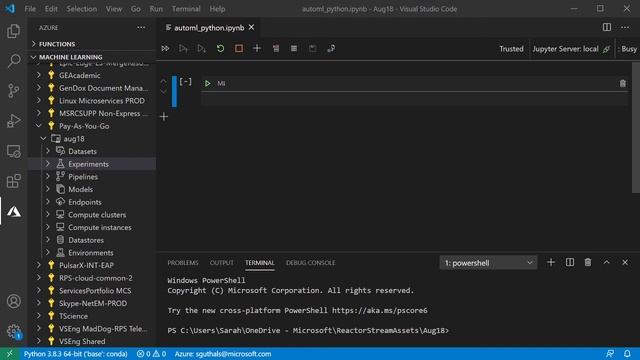Open the Extensions view

[x=13, y=181]
